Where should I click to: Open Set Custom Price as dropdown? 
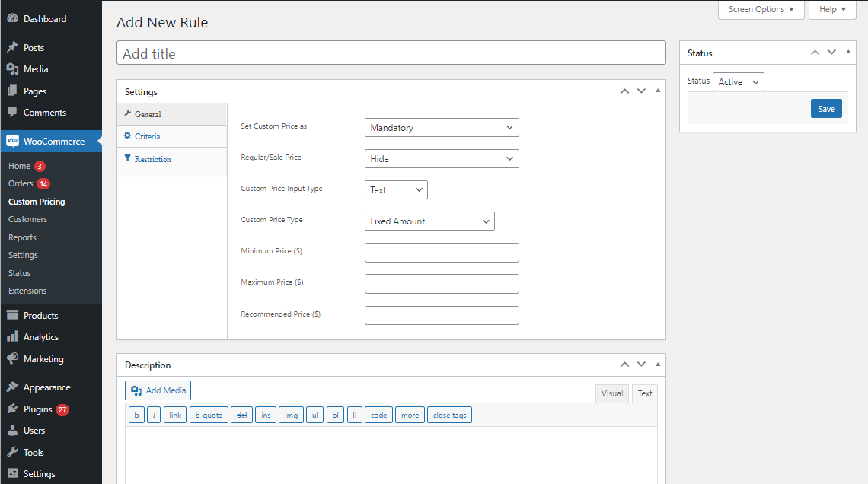click(x=442, y=128)
